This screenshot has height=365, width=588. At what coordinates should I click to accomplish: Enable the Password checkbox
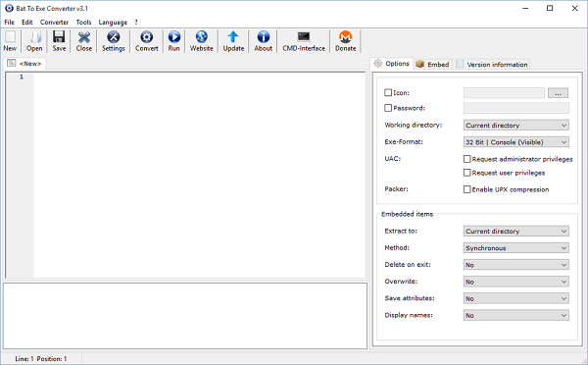click(388, 108)
